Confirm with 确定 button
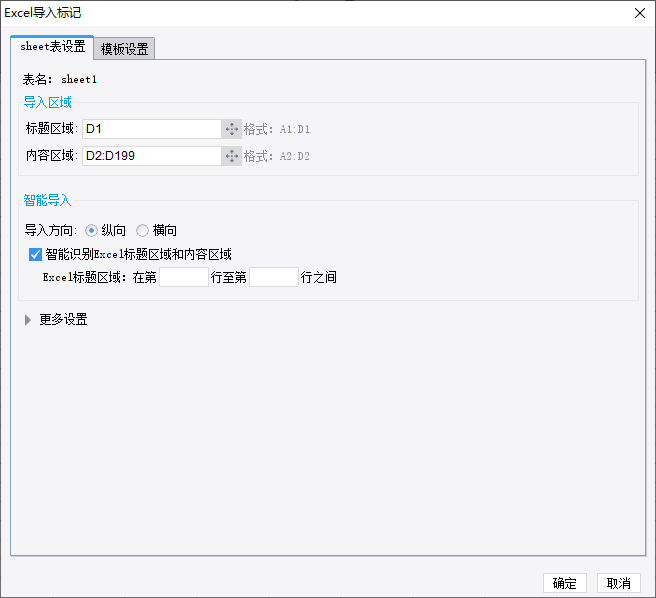 pos(565,583)
